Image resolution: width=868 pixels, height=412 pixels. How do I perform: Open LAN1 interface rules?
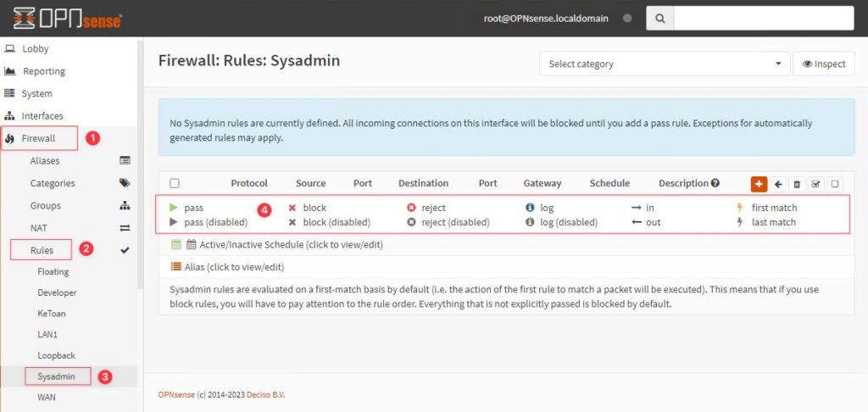coord(47,335)
